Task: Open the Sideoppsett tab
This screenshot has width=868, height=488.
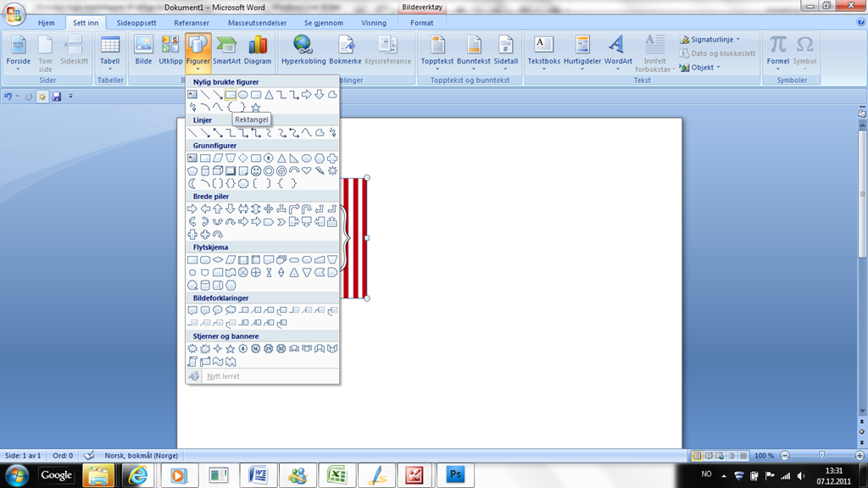Action: (x=136, y=23)
